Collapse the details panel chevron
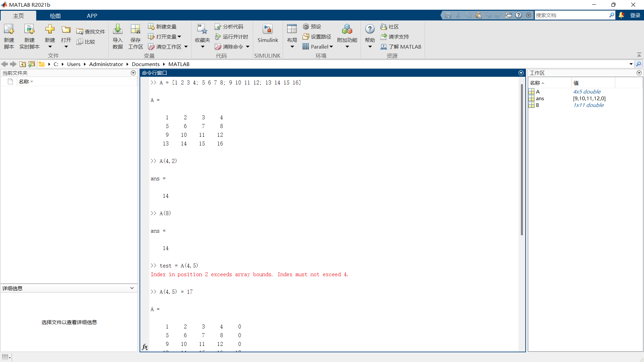 [x=132, y=288]
